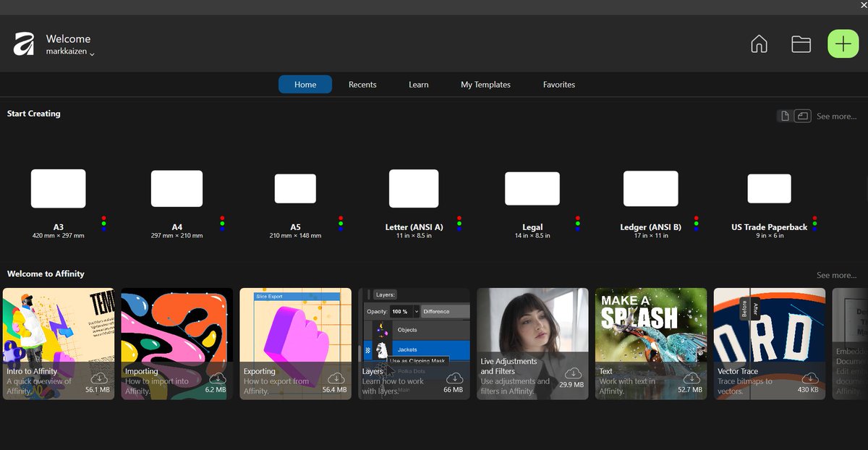
Task: Open the Vector Trace tutorial card
Action: point(770,344)
